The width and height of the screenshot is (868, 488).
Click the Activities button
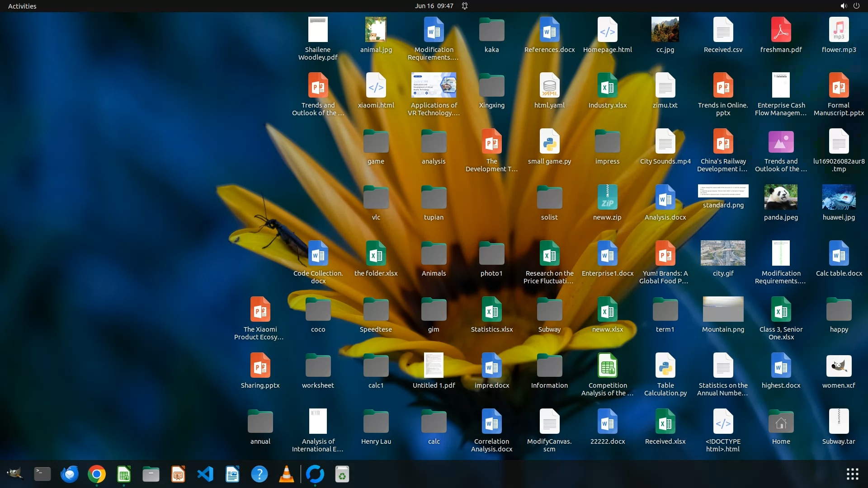pos(22,6)
